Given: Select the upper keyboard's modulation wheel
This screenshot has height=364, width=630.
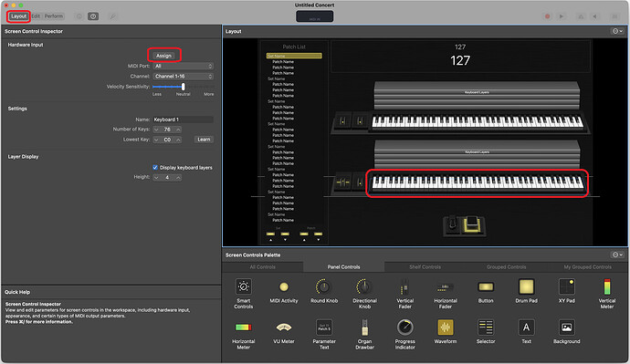Looking at the screenshot, I should tap(360, 120).
